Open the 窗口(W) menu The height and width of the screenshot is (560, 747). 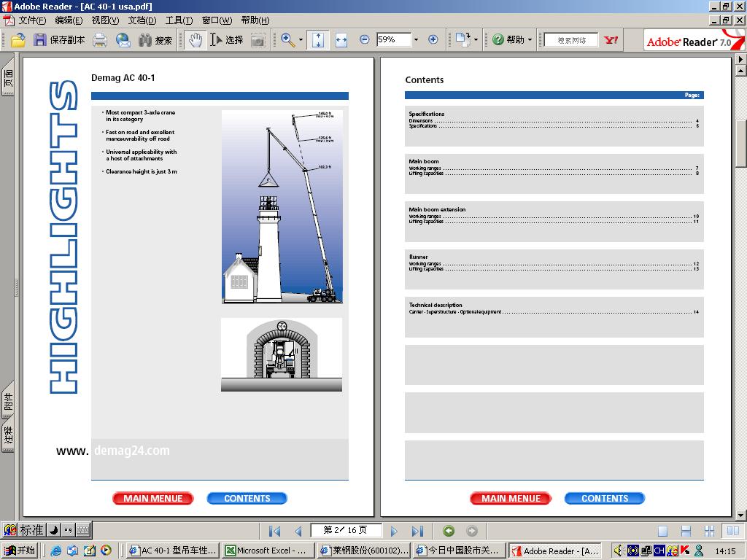tap(217, 20)
